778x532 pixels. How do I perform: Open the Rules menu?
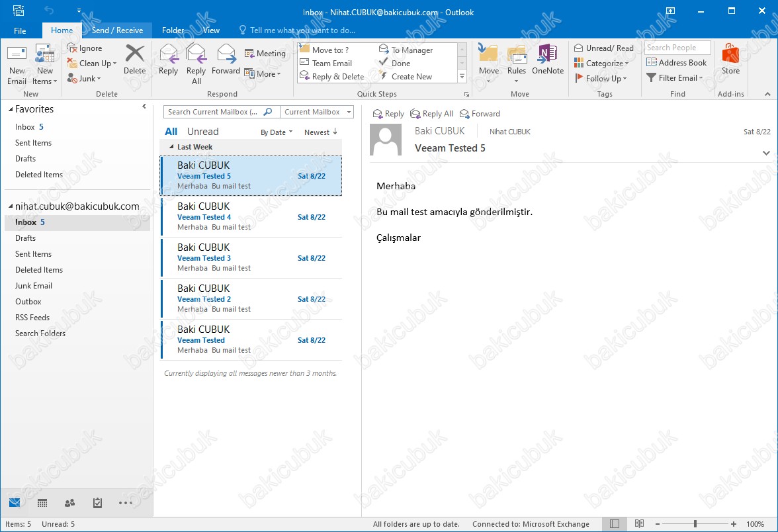(x=517, y=64)
